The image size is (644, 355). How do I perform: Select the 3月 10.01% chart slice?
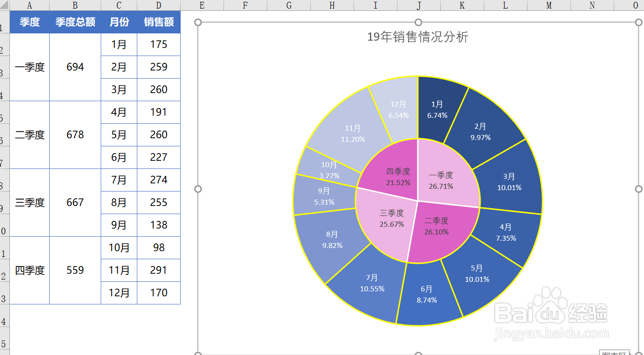(x=509, y=182)
